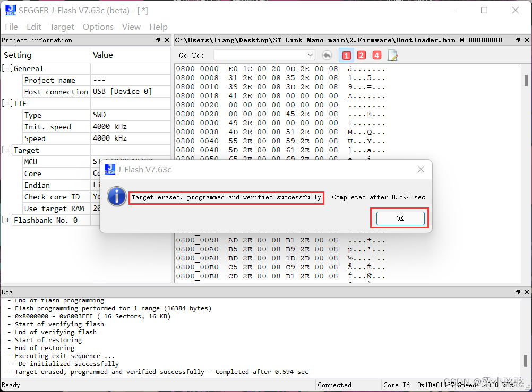Click address 0800_0098 in hex view
The height and width of the screenshot is (392, 532).
click(198, 240)
